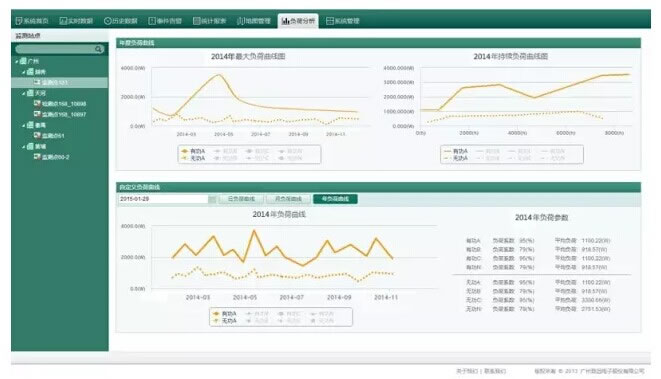Open the calendar picker beside date field

coord(212,199)
